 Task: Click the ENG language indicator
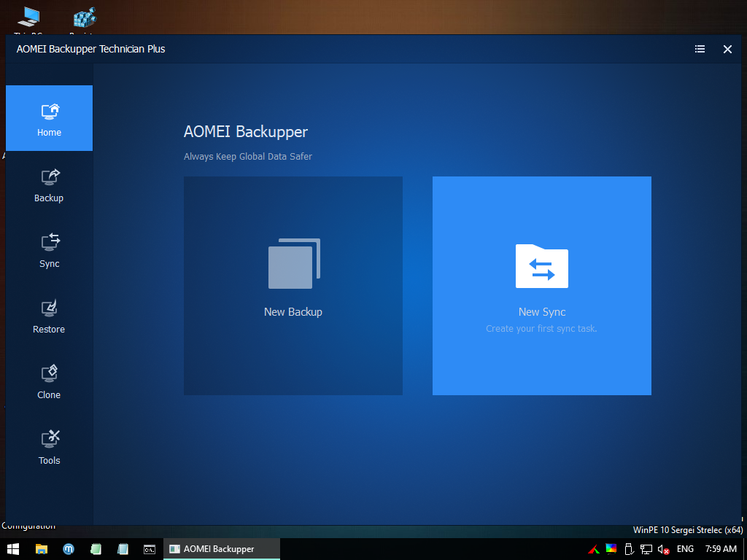point(685,549)
